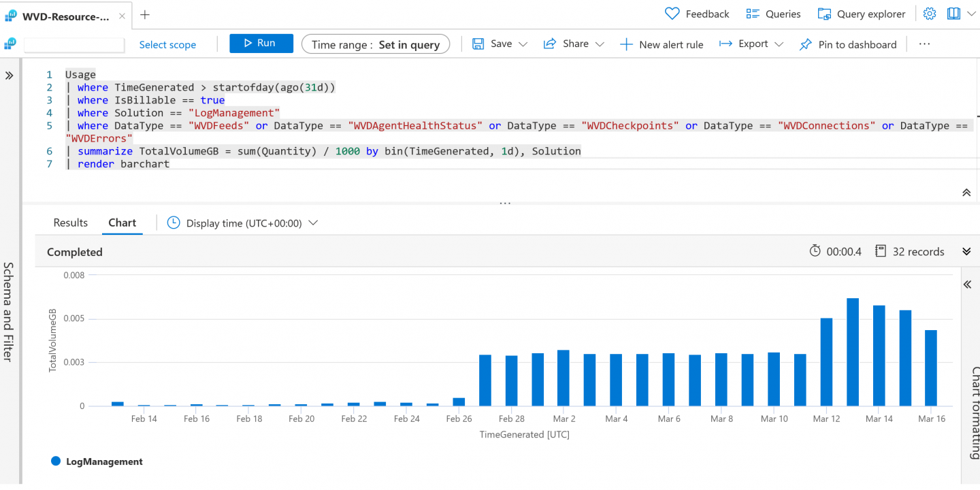Open the more options ellipsis menu
Screen dimensions: 980x490
924,44
